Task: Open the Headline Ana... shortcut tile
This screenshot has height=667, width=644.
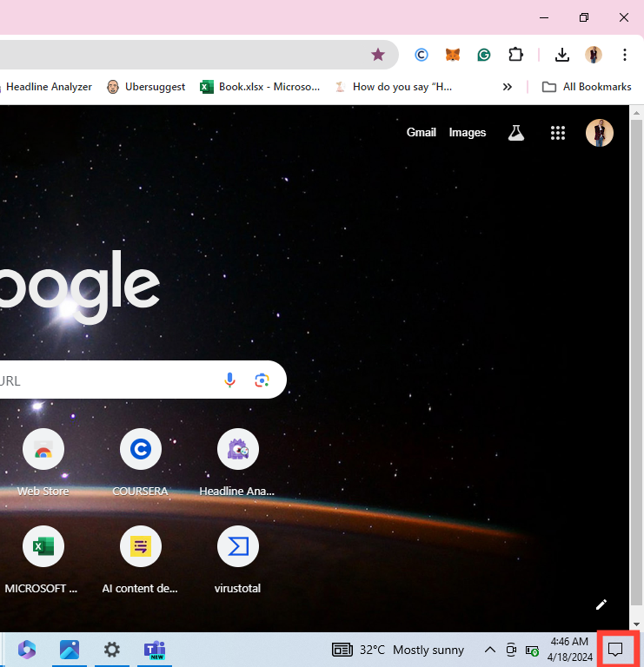Action: (237, 463)
